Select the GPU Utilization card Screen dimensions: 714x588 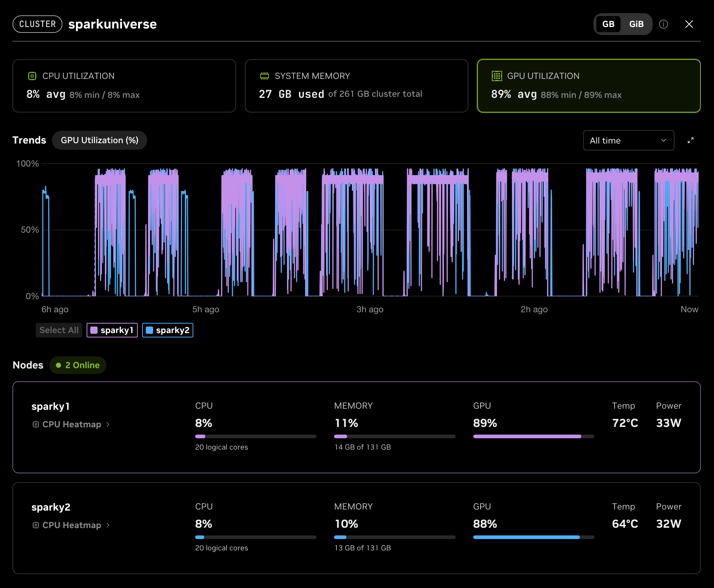589,86
